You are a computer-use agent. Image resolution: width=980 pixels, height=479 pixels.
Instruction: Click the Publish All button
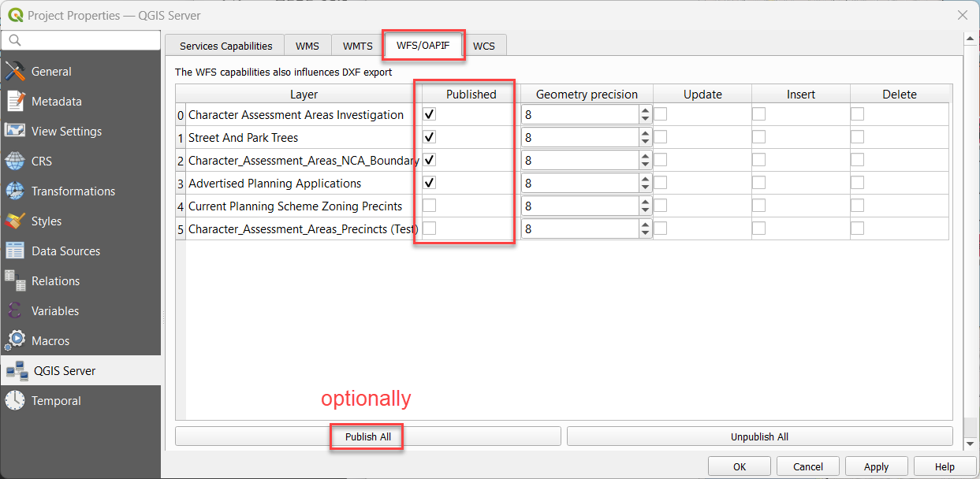click(366, 436)
